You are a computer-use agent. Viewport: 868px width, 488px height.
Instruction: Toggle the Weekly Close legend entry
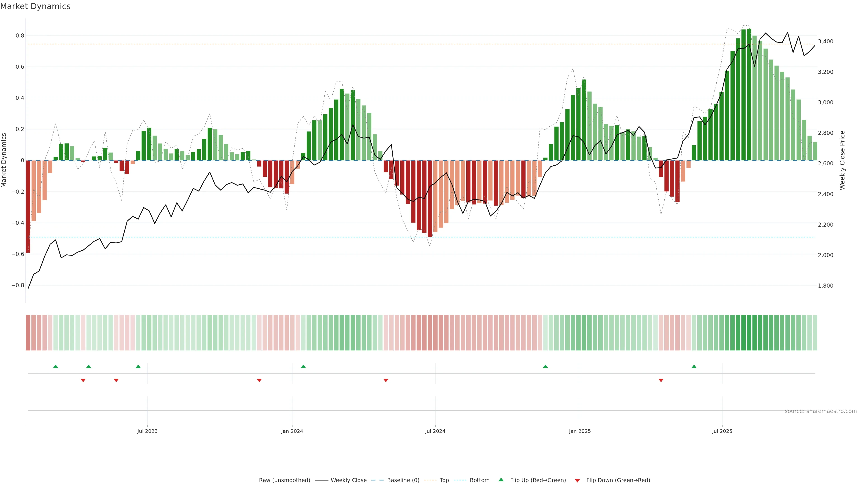348,480
